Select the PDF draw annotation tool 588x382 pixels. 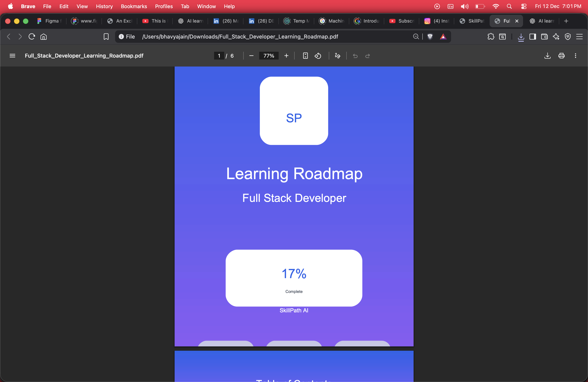(338, 56)
